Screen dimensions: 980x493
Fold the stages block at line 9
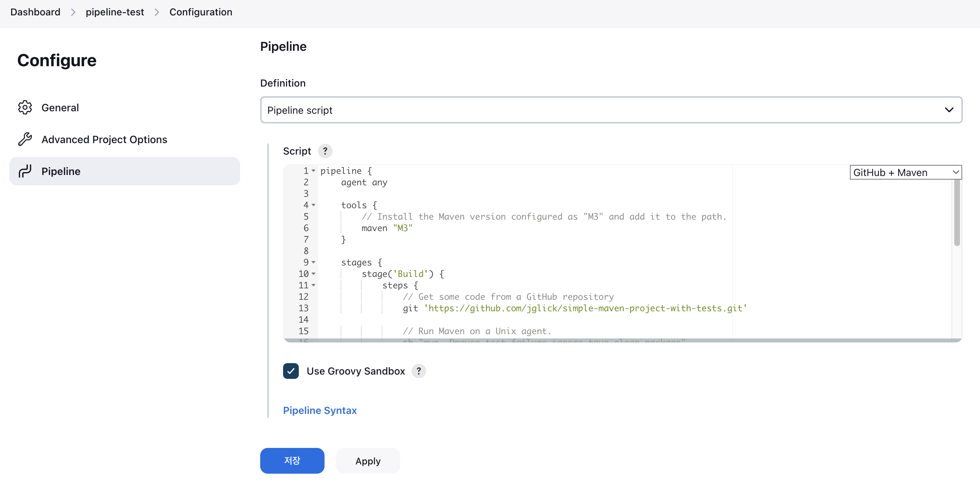(313, 262)
